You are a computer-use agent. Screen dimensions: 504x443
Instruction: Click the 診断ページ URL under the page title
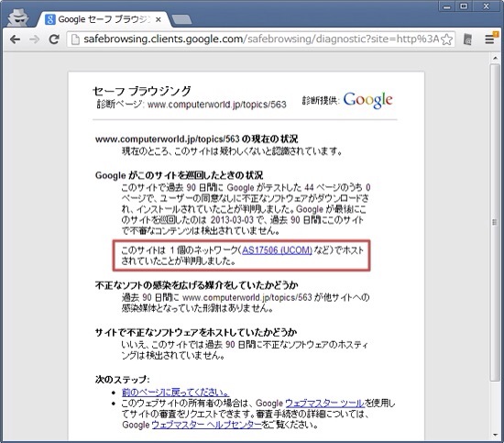[x=216, y=105]
